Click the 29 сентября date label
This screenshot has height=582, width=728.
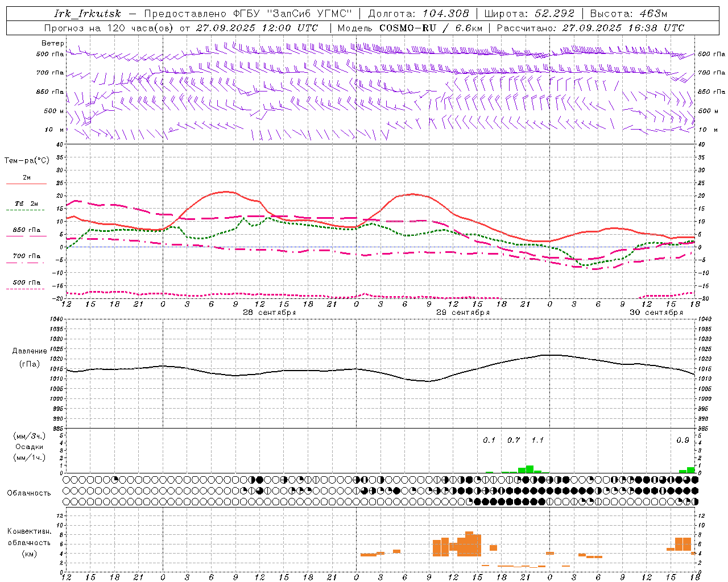(462, 313)
